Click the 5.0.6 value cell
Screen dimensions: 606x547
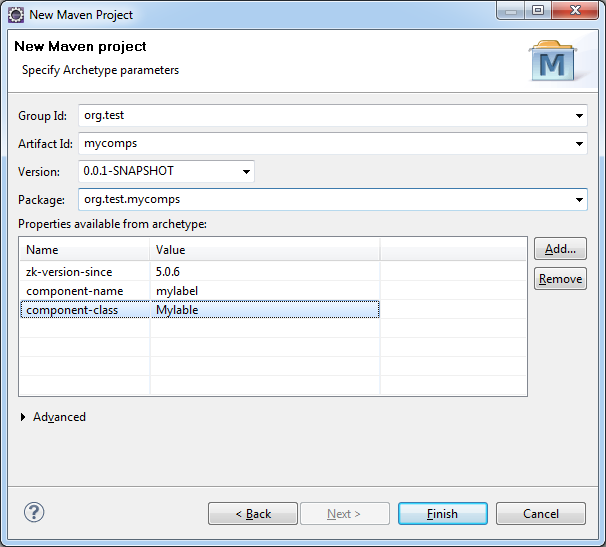click(265, 272)
